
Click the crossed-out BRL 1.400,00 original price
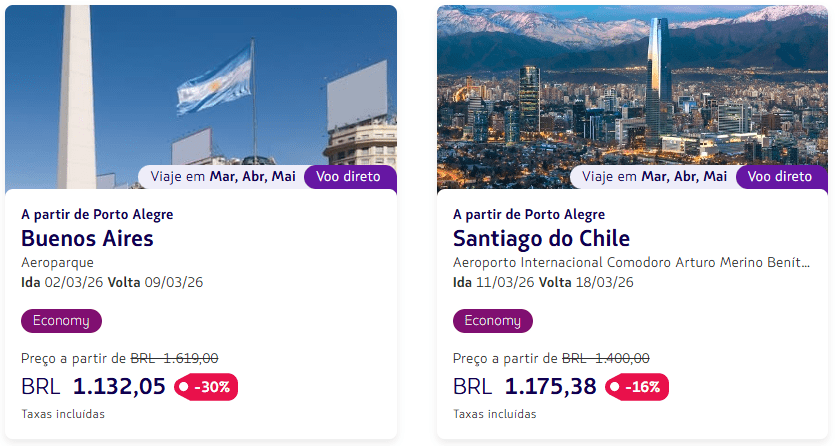(606, 358)
